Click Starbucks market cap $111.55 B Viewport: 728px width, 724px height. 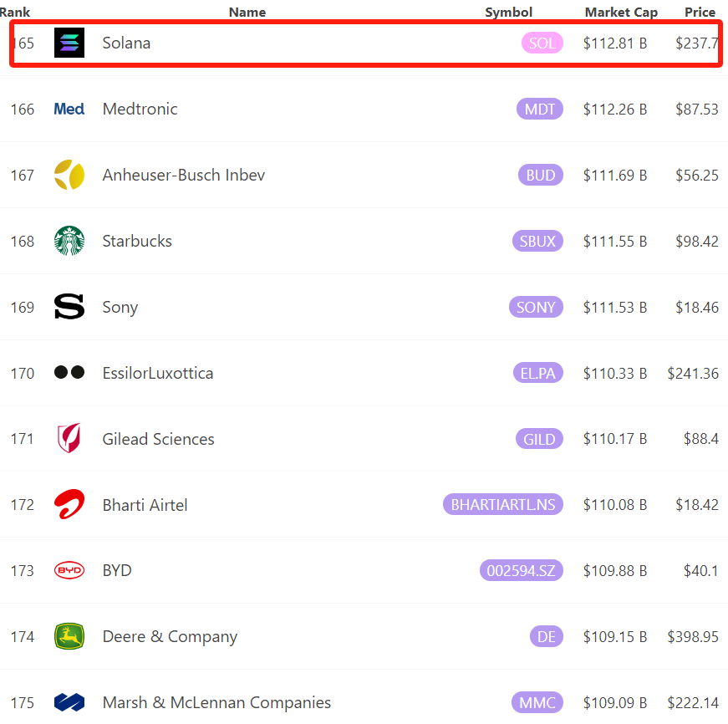(x=615, y=241)
